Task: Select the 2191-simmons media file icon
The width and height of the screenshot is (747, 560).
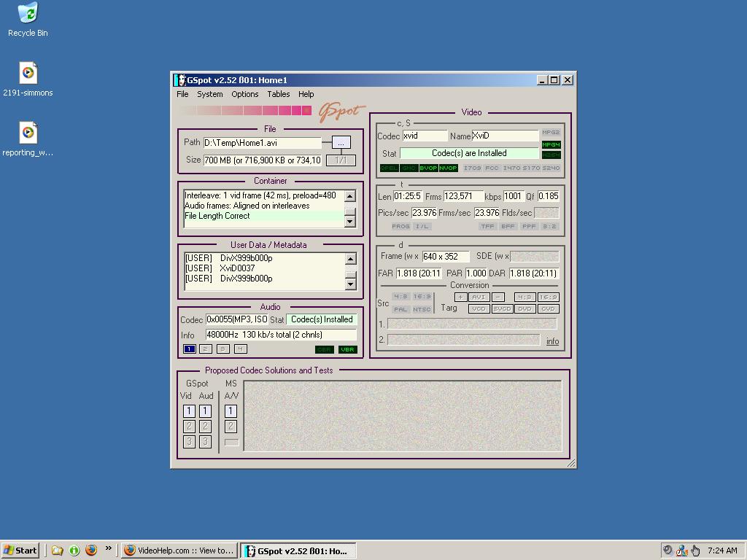Action: (28, 79)
